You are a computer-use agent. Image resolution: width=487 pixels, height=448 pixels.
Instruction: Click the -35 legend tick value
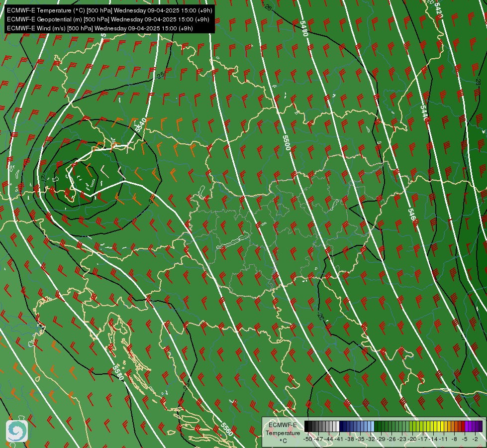[x=360, y=439]
